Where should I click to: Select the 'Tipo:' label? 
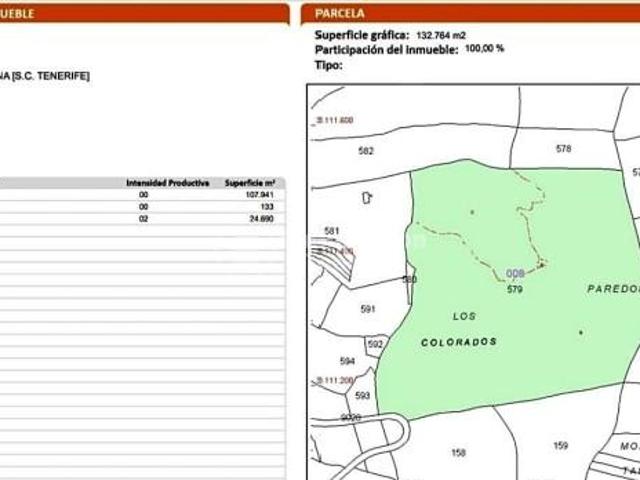tap(329, 65)
